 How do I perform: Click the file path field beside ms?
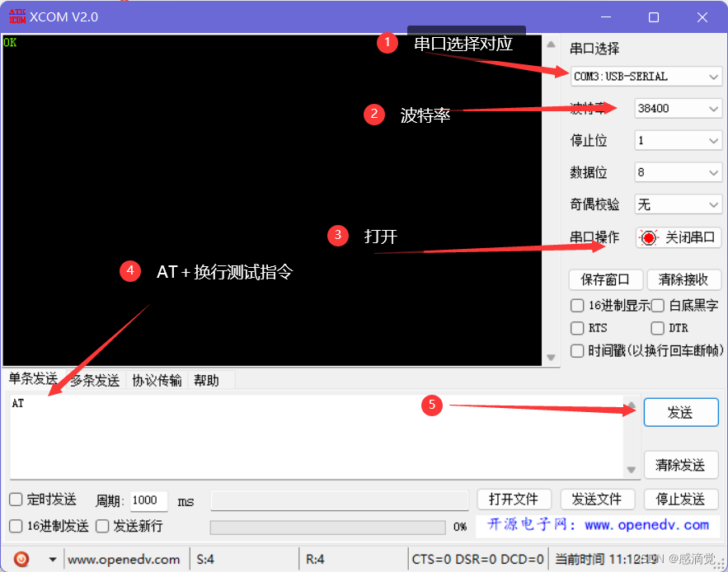pos(340,500)
